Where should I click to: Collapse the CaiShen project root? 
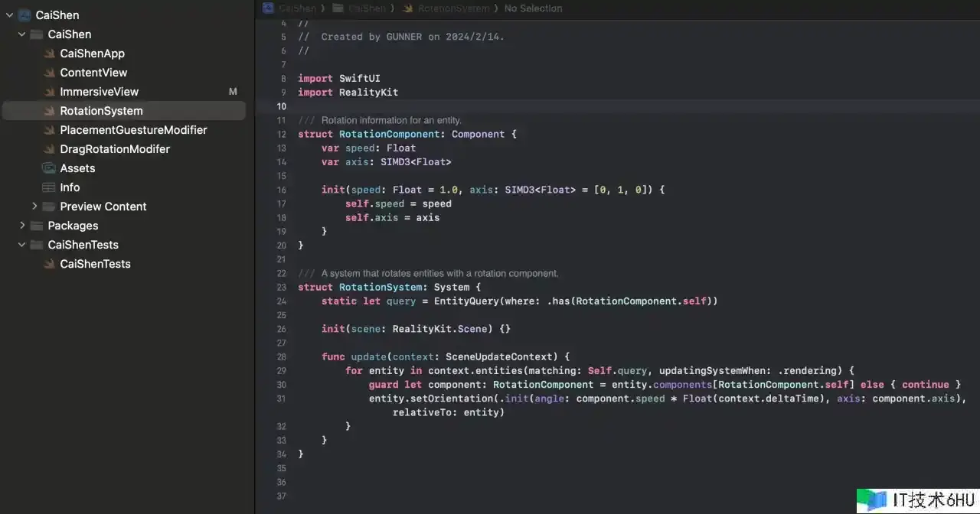(x=9, y=15)
